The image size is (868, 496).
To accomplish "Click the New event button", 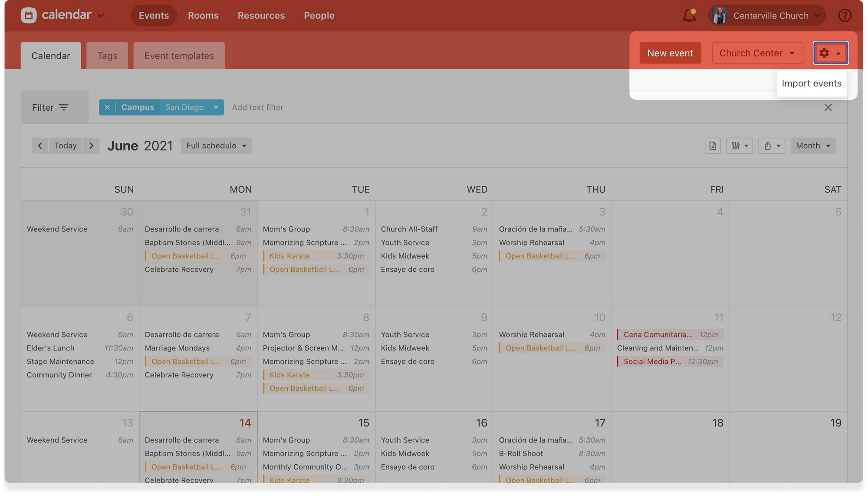I will 670,53.
